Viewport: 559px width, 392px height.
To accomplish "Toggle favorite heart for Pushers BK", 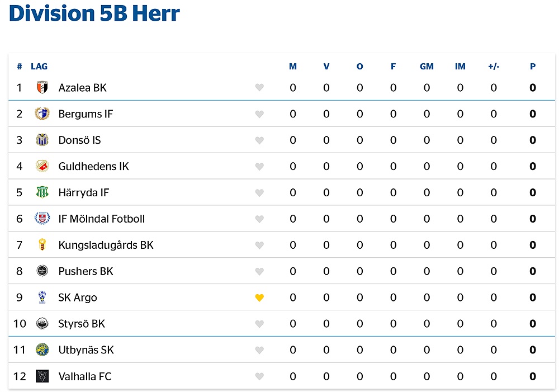I will (x=259, y=271).
